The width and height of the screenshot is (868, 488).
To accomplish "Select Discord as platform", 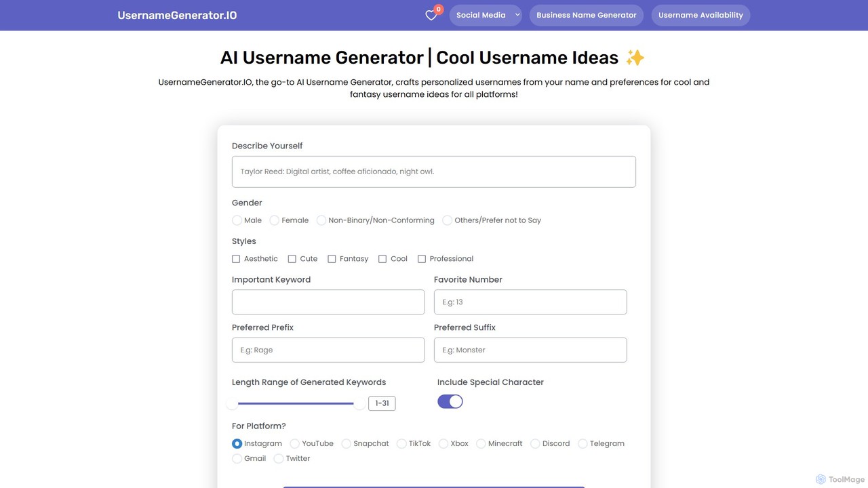I will pyautogui.click(x=535, y=444).
